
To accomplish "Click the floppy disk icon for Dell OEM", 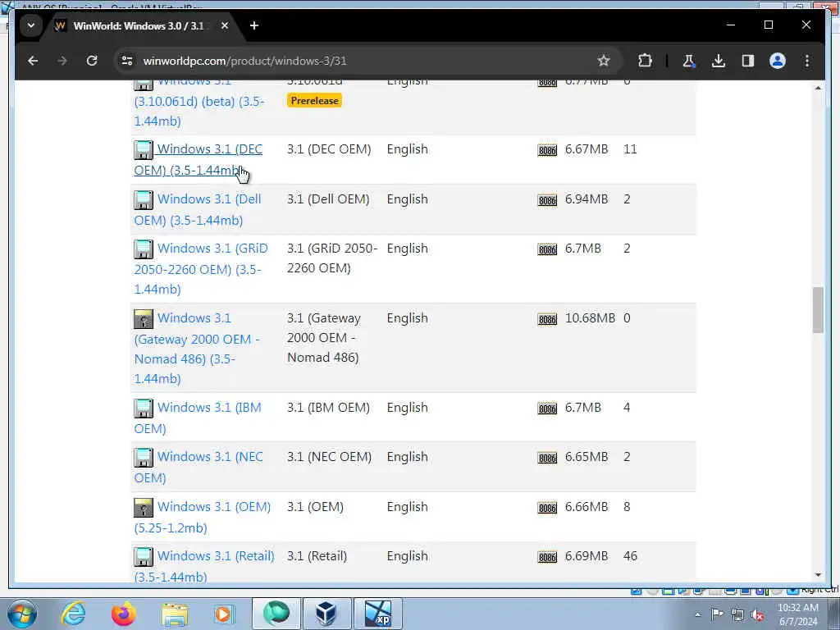I will (x=144, y=200).
